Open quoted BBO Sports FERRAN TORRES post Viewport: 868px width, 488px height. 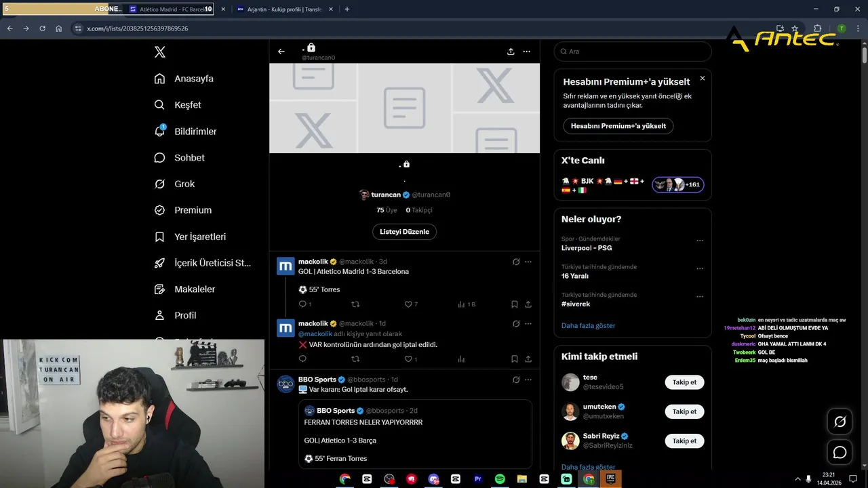pos(415,434)
